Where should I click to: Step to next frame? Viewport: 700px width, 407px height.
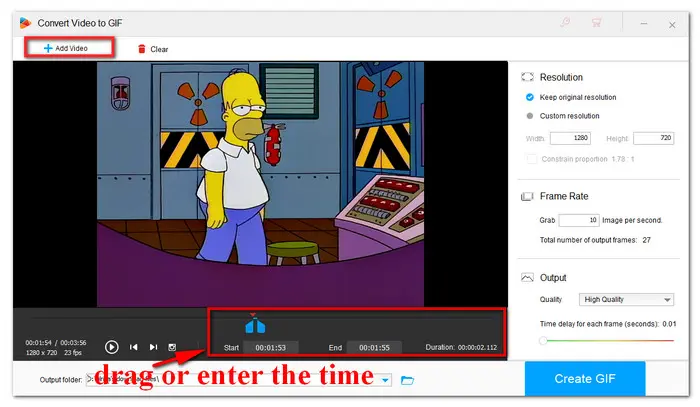(x=153, y=347)
